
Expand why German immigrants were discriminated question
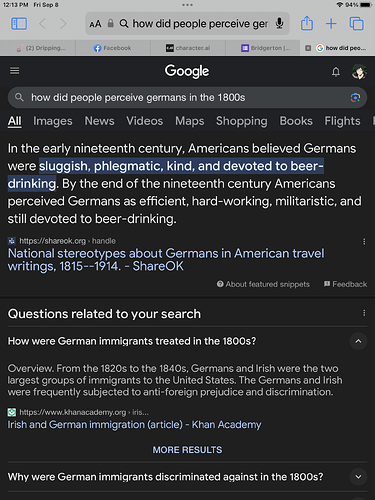358,477
